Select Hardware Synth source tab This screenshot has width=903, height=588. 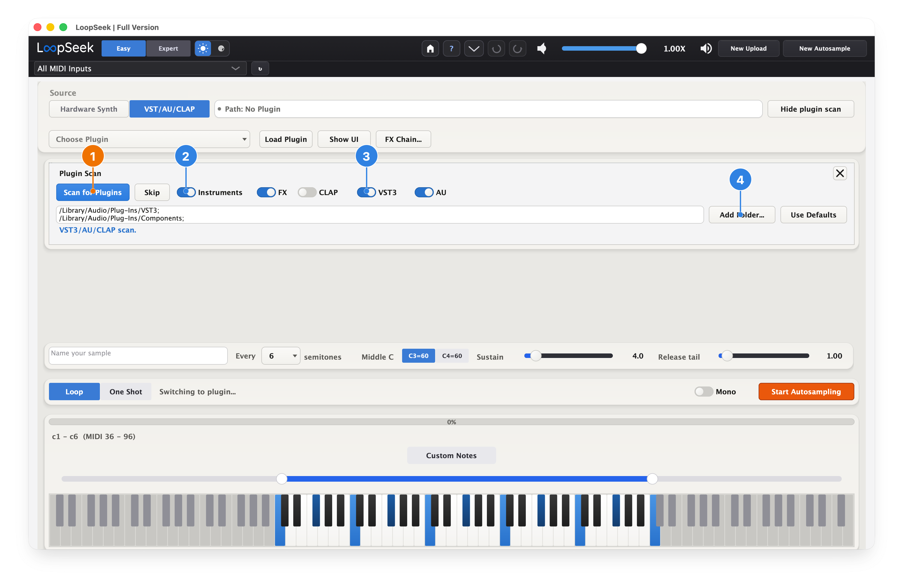click(x=89, y=109)
